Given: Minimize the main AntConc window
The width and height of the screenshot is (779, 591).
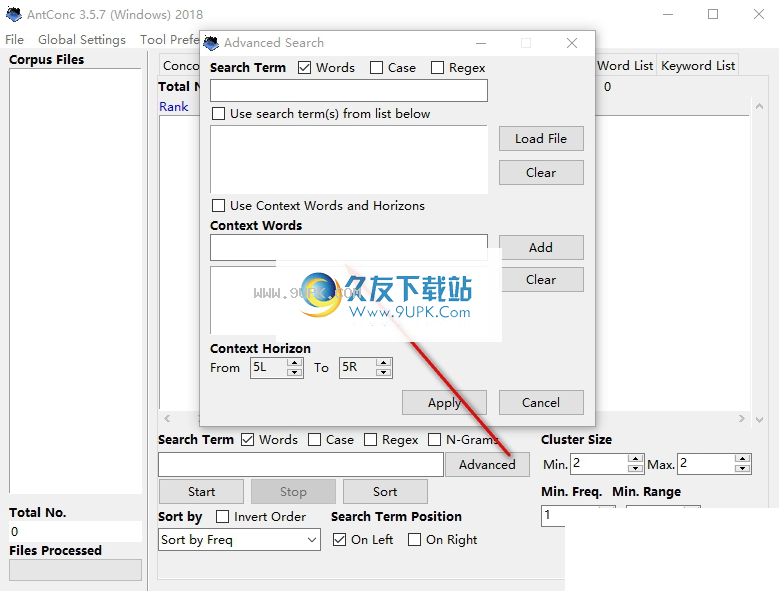Looking at the screenshot, I should [x=668, y=14].
